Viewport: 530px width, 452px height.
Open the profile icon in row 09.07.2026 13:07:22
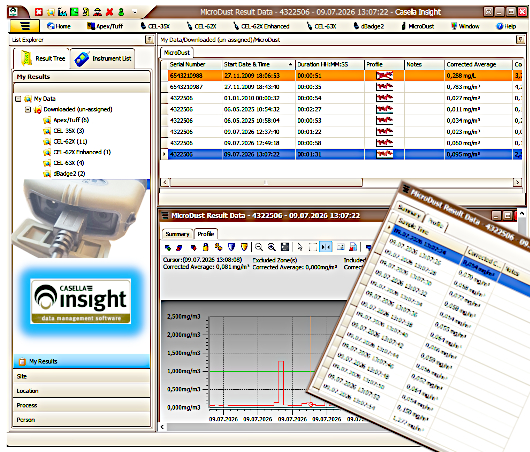[x=384, y=154]
